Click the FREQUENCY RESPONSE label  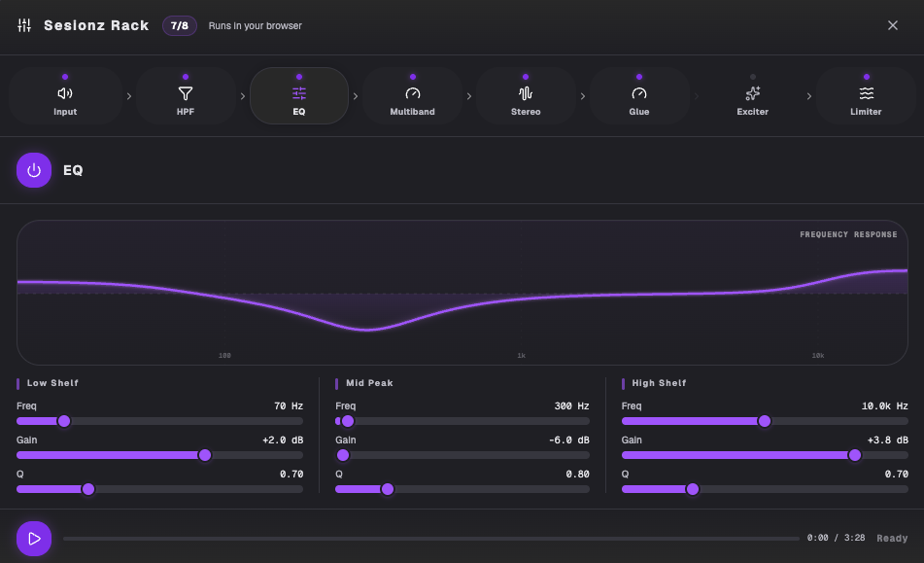pyautogui.click(x=848, y=234)
